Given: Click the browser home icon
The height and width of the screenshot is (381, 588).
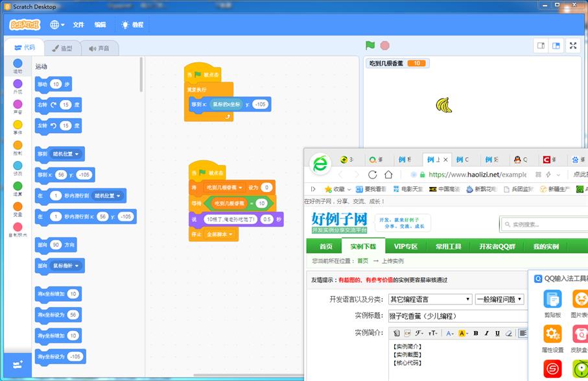Looking at the screenshot, I should pos(388,175).
